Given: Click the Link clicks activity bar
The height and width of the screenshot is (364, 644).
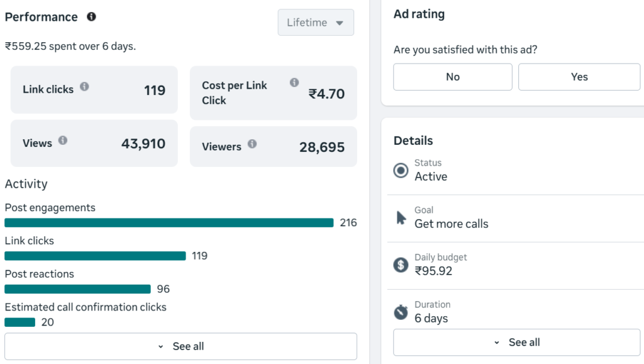Looking at the screenshot, I should [96, 256].
